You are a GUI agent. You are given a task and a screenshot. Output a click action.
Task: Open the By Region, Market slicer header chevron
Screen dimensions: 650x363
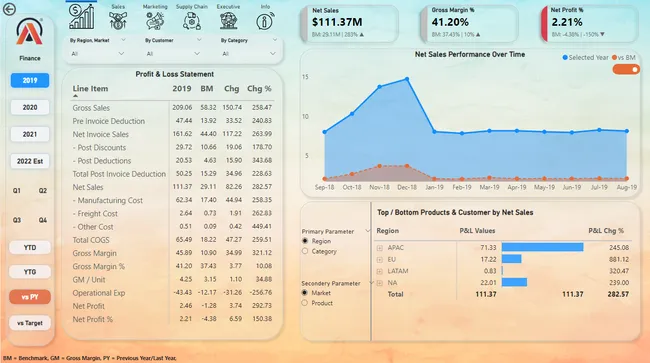click(123, 40)
